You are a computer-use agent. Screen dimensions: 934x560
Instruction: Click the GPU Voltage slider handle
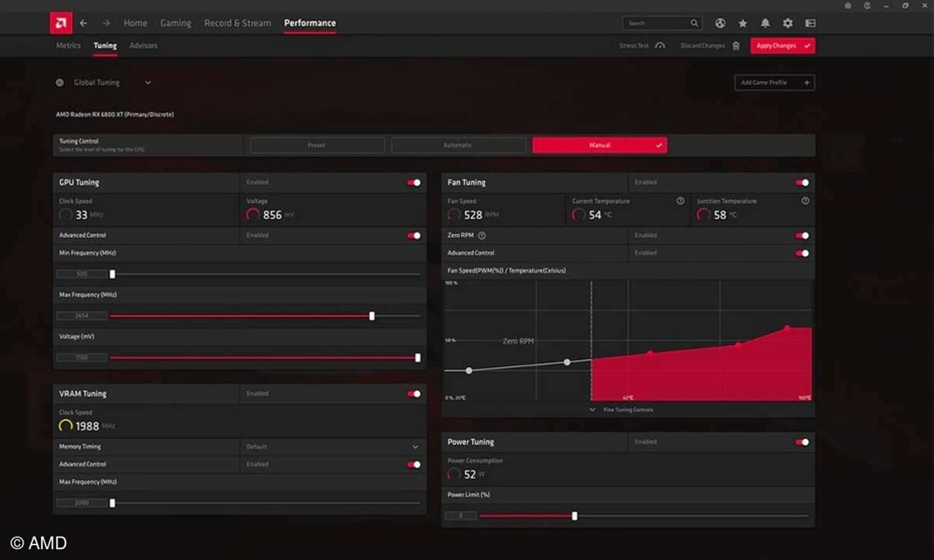pos(418,358)
